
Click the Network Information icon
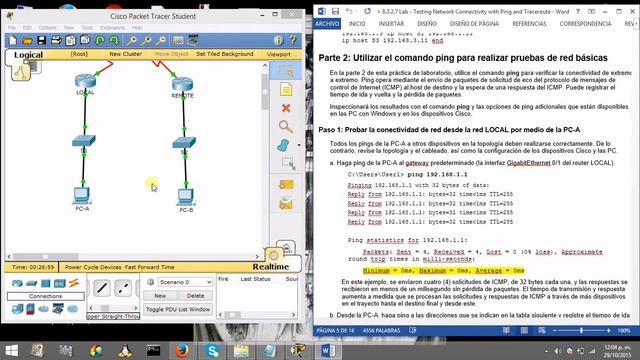point(278,40)
